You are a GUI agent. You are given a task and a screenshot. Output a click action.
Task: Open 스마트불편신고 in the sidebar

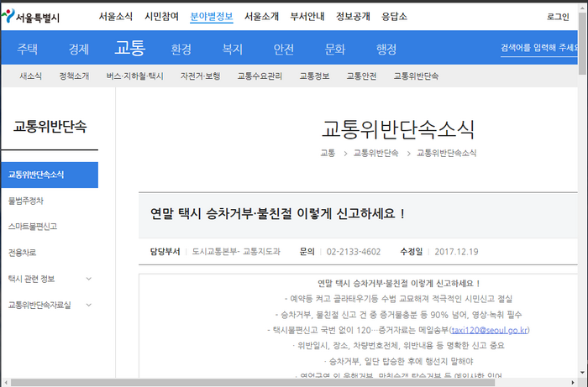coord(33,227)
